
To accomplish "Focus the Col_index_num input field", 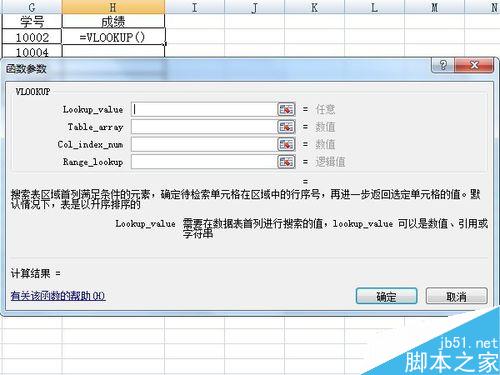I will point(204,144).
